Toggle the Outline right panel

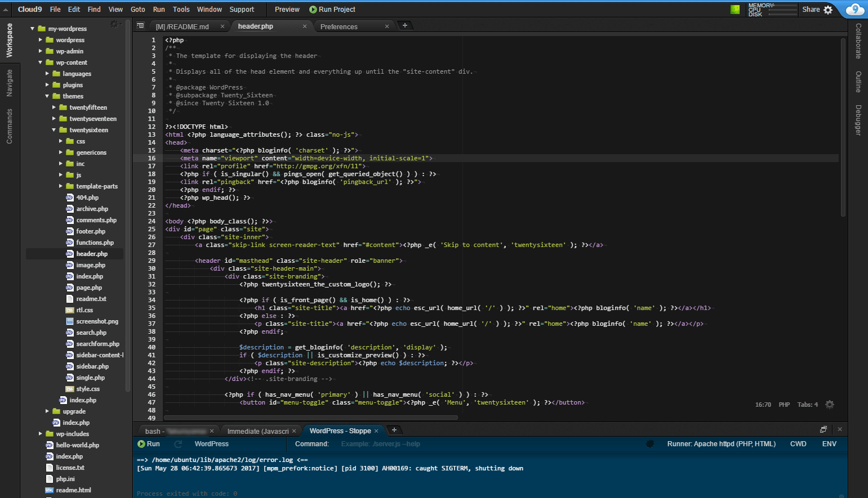pyautogui.click(x=858, y=82)
